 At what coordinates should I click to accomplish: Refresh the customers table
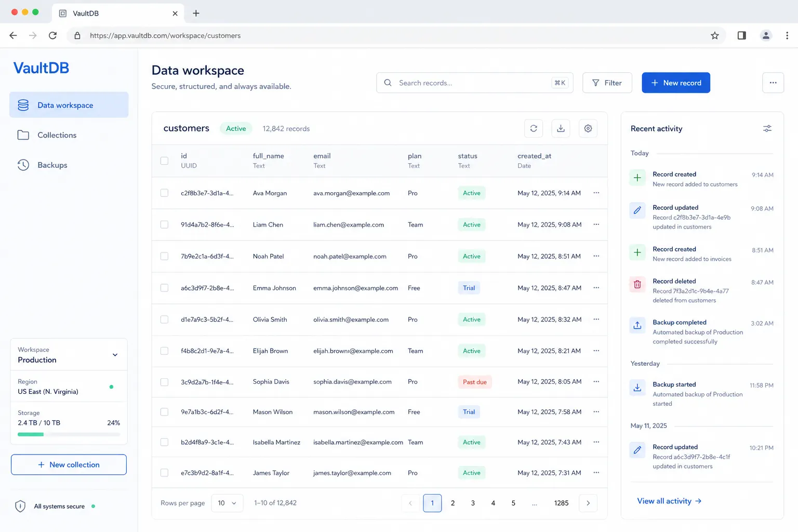(534, 128)
